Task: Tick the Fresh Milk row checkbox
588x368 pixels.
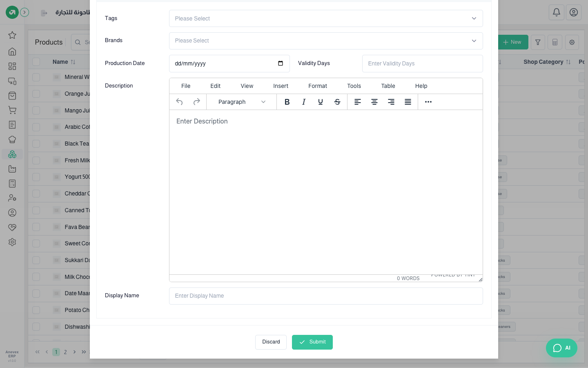Action: (36, 160)
